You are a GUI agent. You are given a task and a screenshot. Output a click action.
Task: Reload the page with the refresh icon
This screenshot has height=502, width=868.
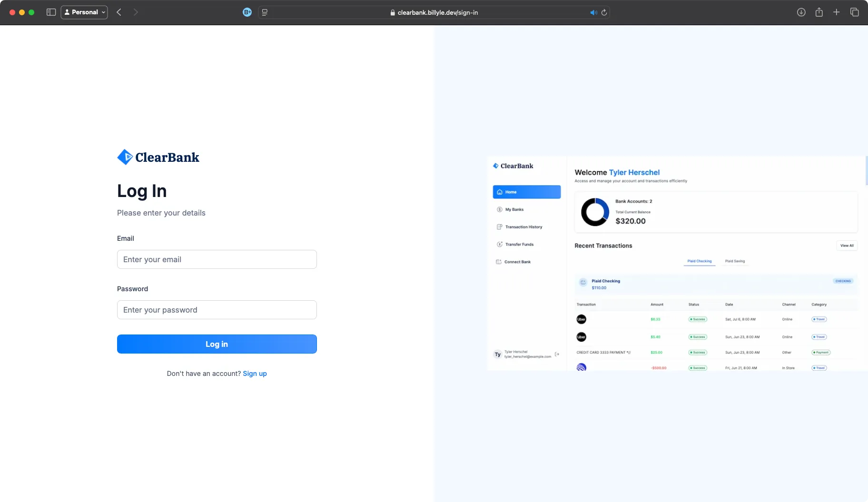coord(603,12)
